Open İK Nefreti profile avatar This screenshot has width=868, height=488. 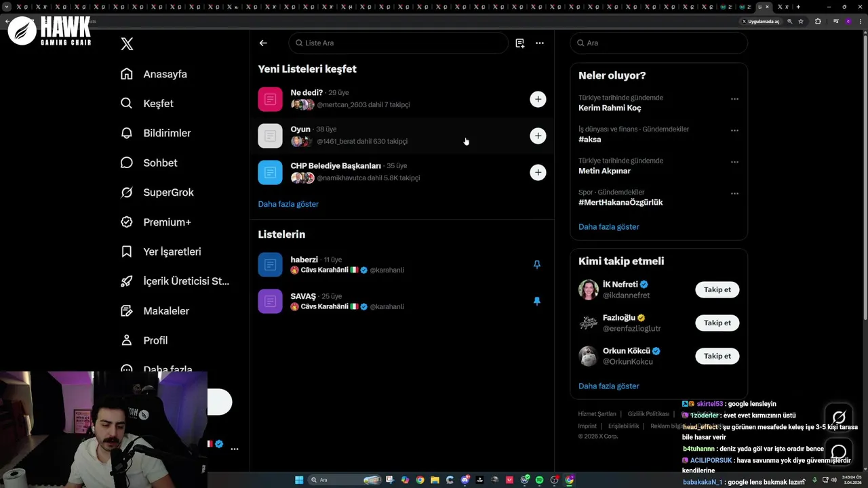(x=589, y=289)
